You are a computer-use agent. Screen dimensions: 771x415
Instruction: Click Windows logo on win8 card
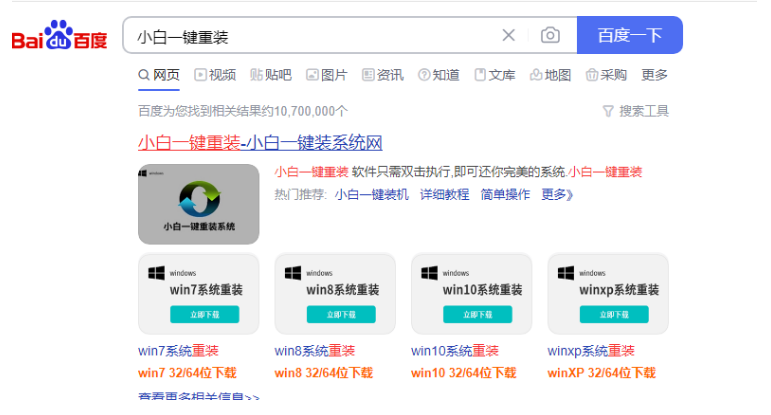[293, 273]
